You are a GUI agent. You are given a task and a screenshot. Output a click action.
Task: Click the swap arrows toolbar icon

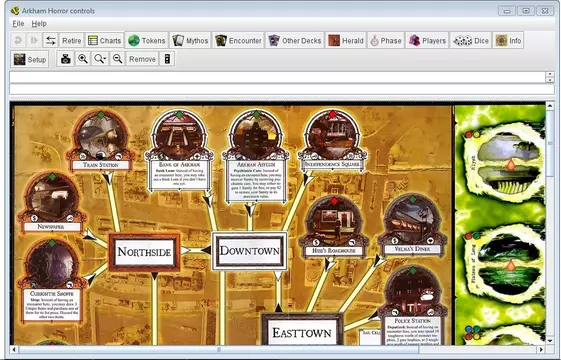(50, 40)
